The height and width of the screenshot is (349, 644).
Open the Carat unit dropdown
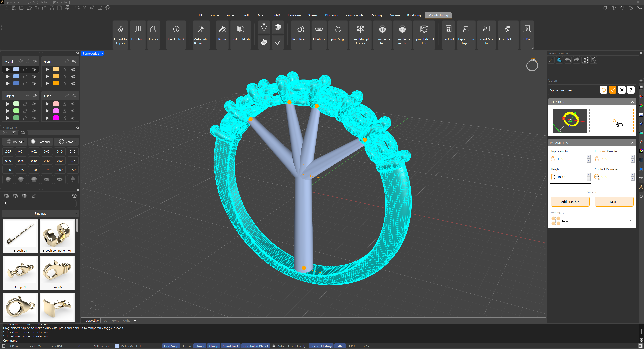tap(66, 142)
